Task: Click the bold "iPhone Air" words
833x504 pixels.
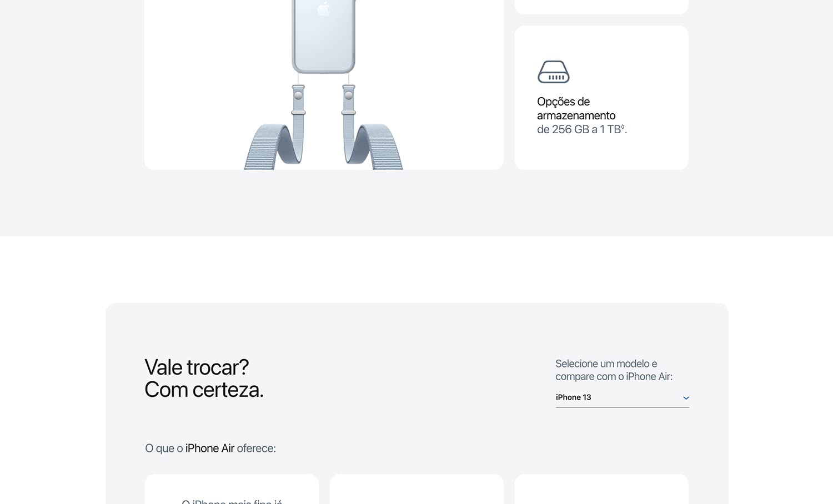Action: click(x=210, y=448)
